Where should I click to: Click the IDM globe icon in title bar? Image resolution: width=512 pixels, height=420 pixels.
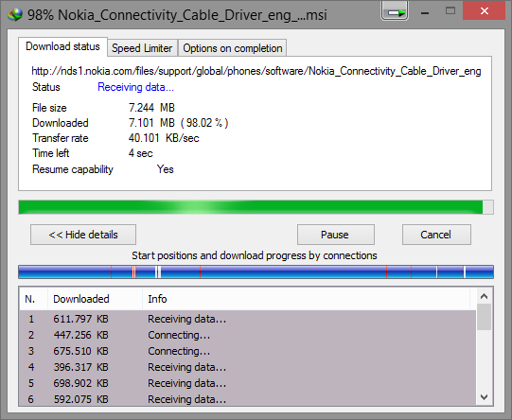click(15, 14)
